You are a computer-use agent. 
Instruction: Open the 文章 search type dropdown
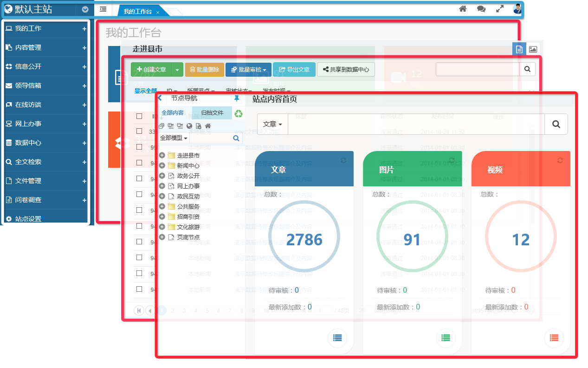pyautogui.click(x=272, y=124)
